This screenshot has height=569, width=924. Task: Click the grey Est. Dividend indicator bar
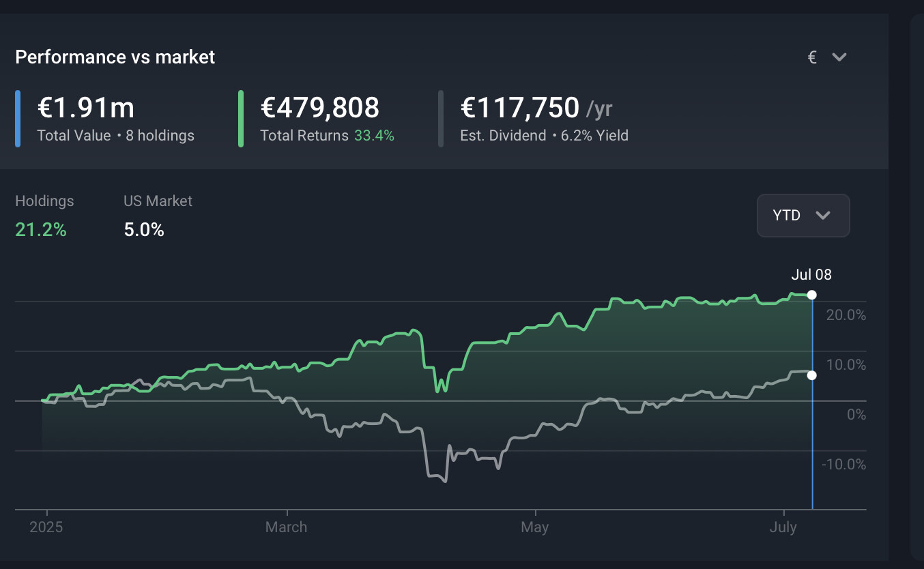coord(441,119)
